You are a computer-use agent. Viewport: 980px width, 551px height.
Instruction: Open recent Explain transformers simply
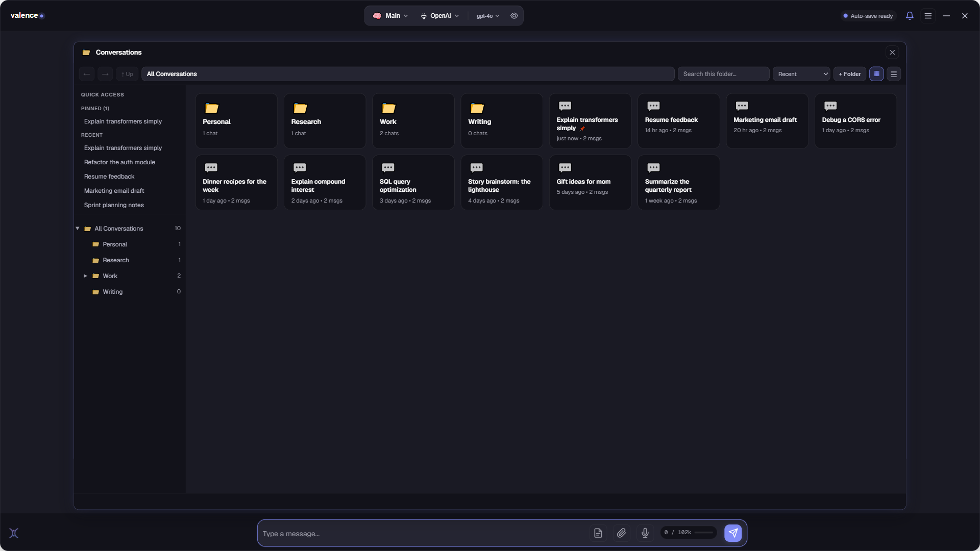tap(123, 148)
